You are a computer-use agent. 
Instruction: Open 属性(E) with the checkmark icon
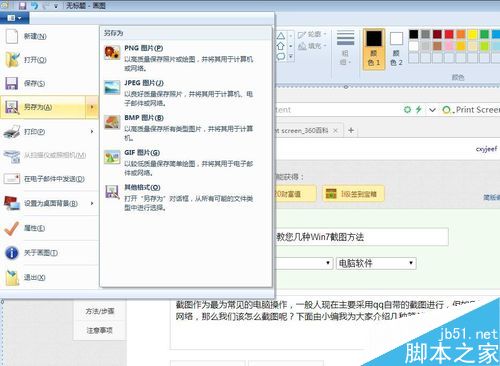pyautogui.click(x=49, y=228)
